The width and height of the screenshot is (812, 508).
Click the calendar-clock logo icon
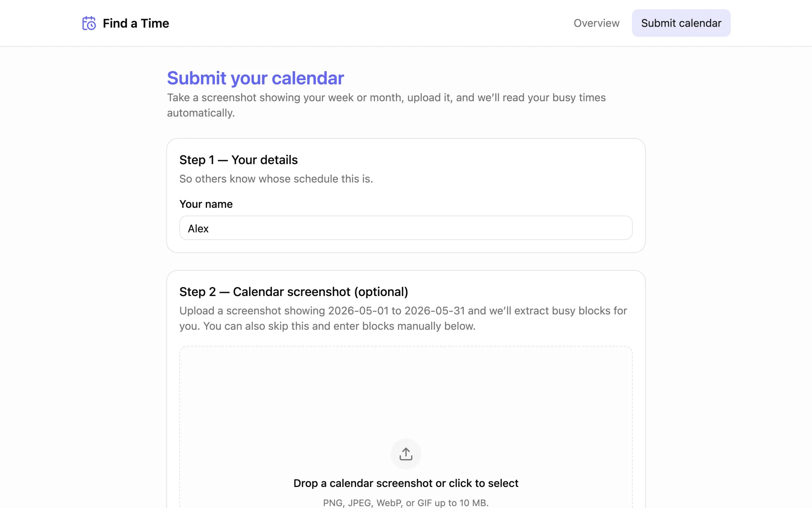pyautogui.click(x=89, y=23)
